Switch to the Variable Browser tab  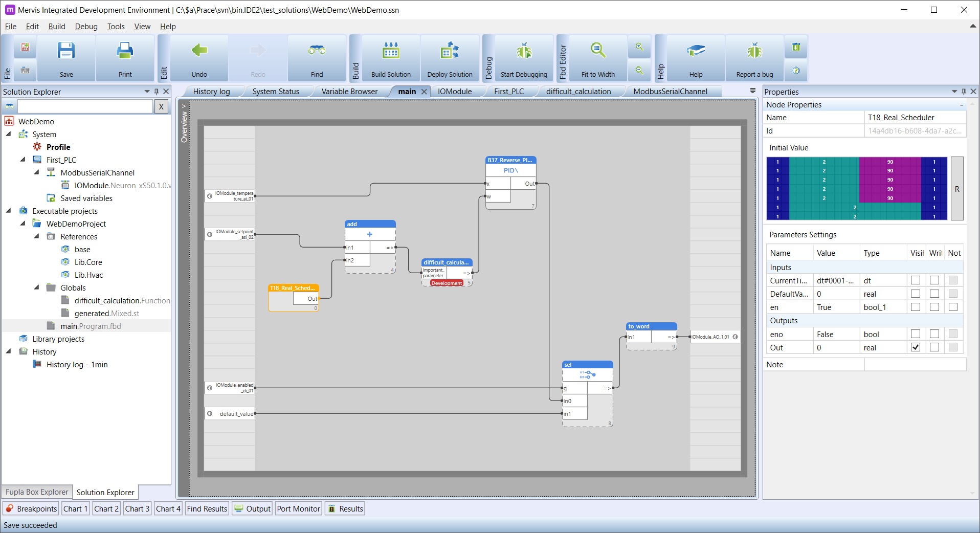349,92
